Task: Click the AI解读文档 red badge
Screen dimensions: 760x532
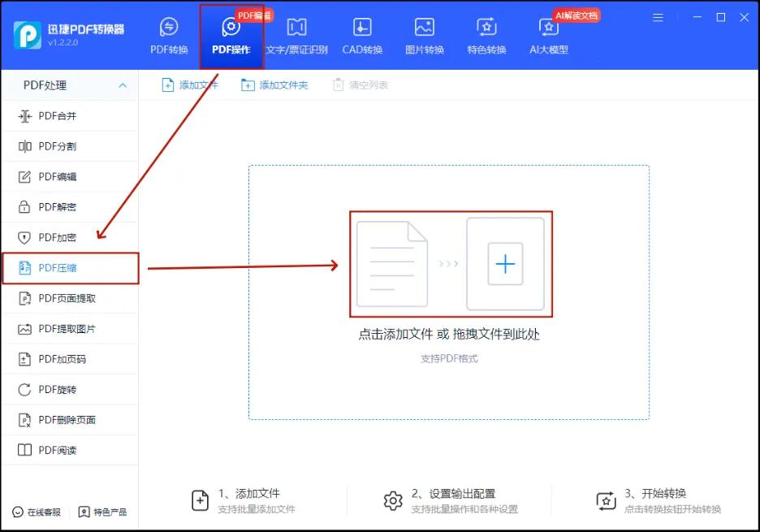Action: (x=576, y=15)
